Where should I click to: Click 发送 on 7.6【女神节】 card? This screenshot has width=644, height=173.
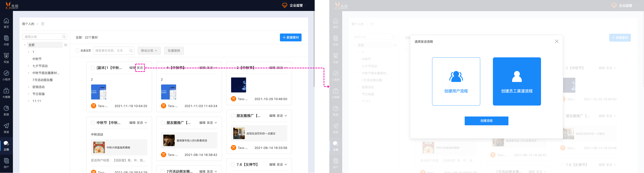pyautogui.click(x=280, y=164)
